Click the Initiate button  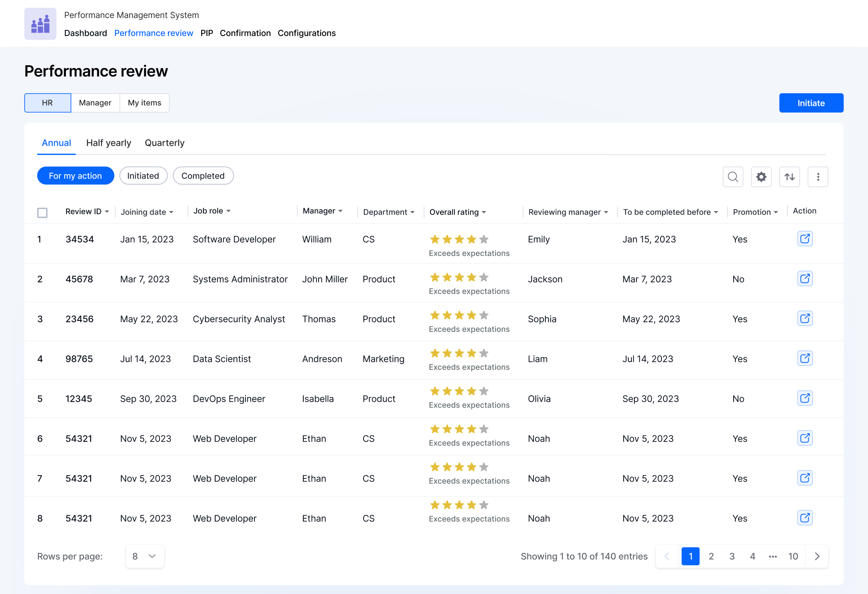pyautogui.click(x=811, y=103)
